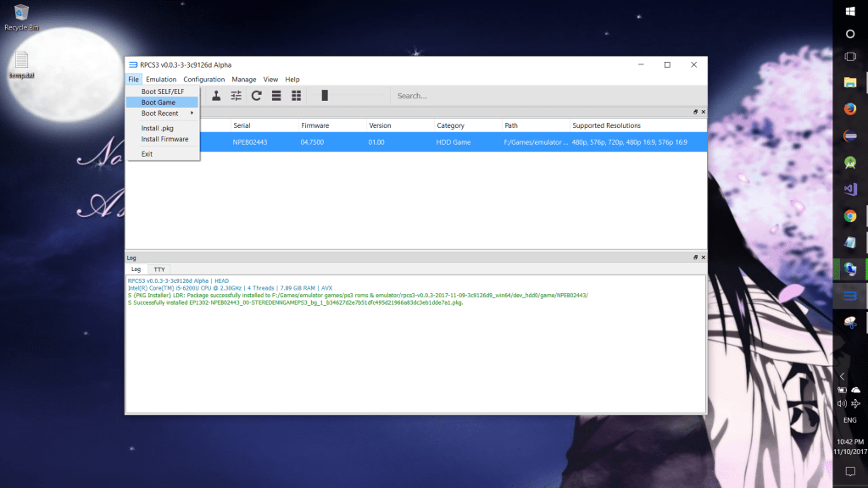Float the game list dock panel

point(695,112)
